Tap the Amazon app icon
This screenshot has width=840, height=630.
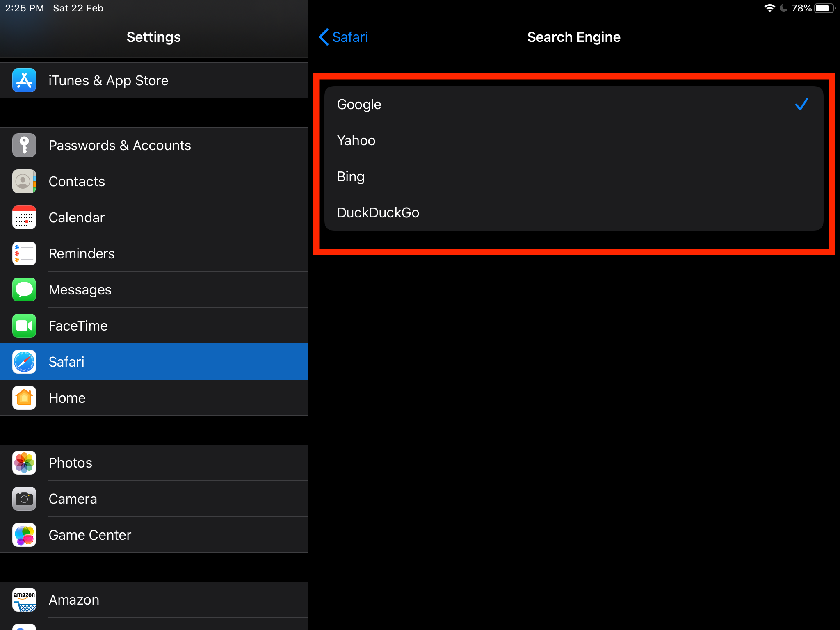(24, 600)
